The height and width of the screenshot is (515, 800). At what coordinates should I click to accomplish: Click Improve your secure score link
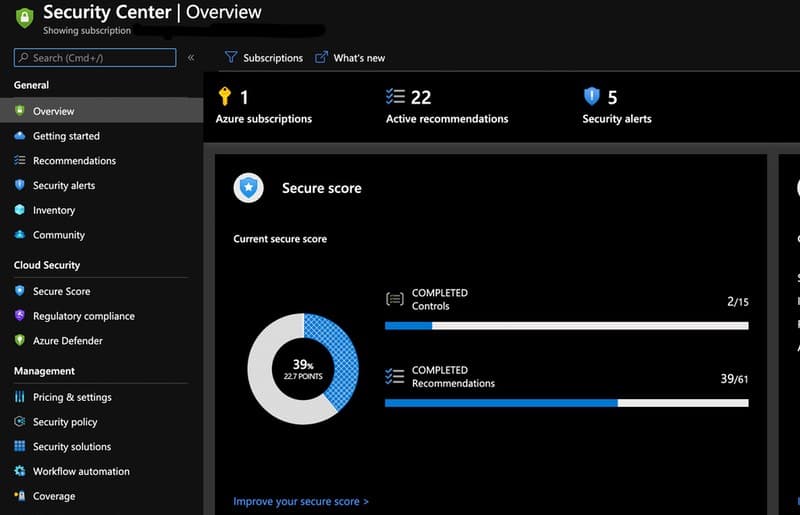click(x=301, y=501)
